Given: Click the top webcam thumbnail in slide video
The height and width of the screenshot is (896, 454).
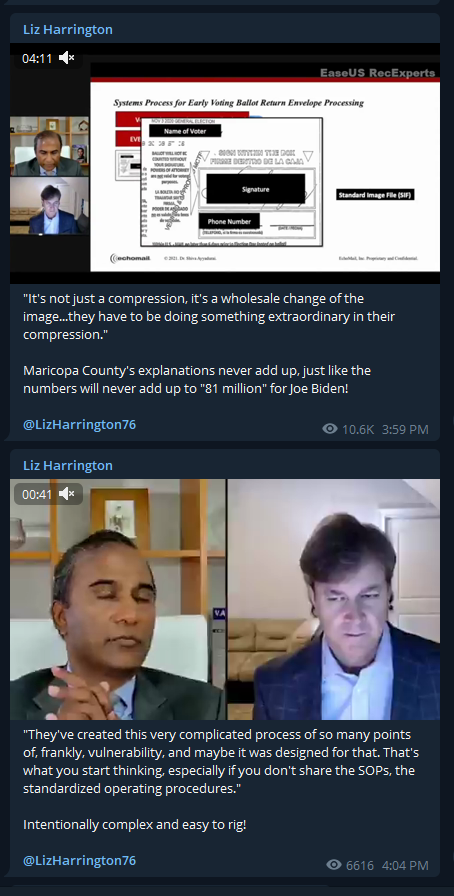Looking at the screenshot, I should point(49,146).
